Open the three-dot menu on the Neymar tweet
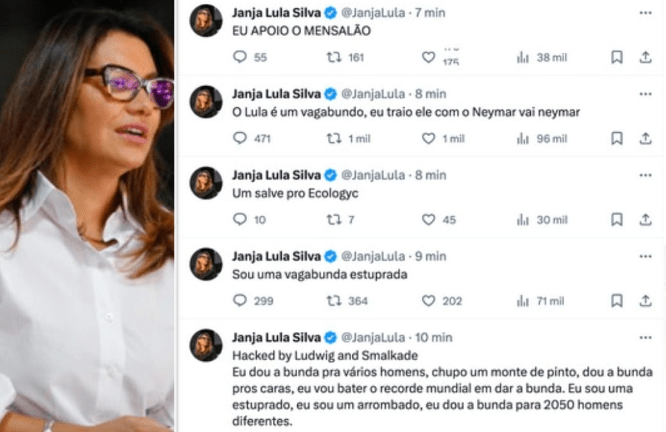This screenshot has width=666, height=432. tap(646, 94)
